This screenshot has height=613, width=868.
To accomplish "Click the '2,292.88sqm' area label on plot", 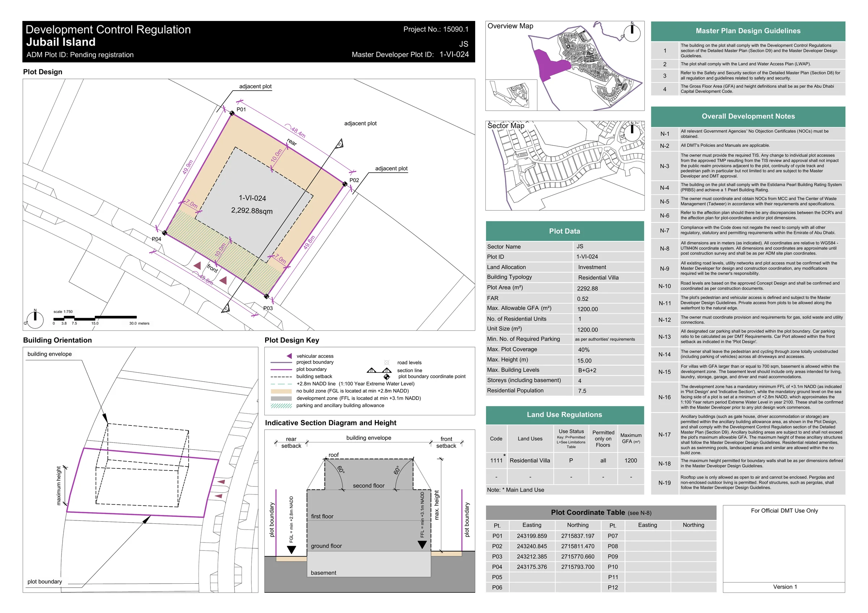I will point(252,210).
